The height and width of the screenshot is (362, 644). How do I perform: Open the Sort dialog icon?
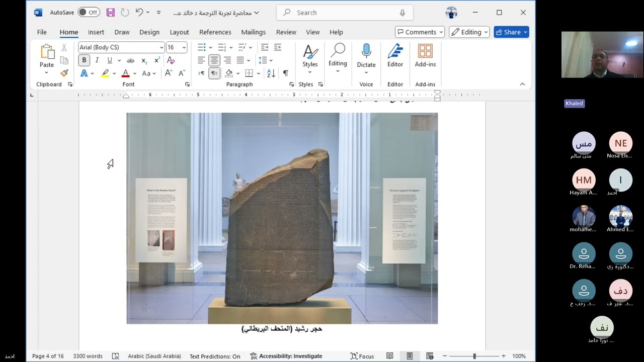tap(271, 73)
